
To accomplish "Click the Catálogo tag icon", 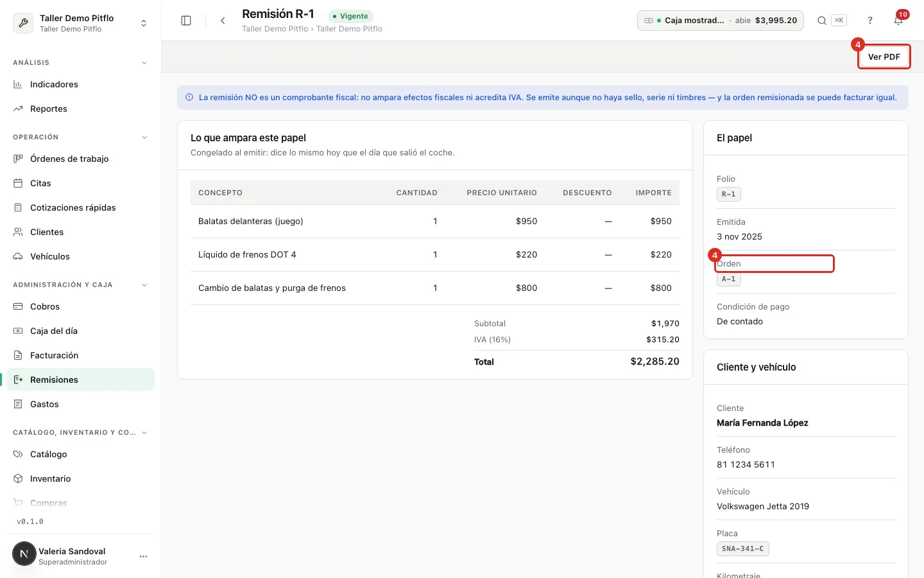I will [18, 454].
